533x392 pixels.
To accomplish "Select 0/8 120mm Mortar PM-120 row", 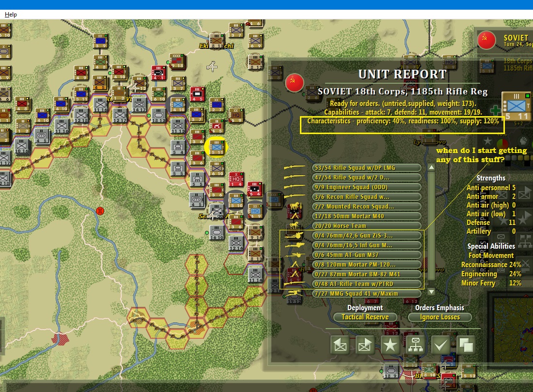I will (x=367, y=264).
